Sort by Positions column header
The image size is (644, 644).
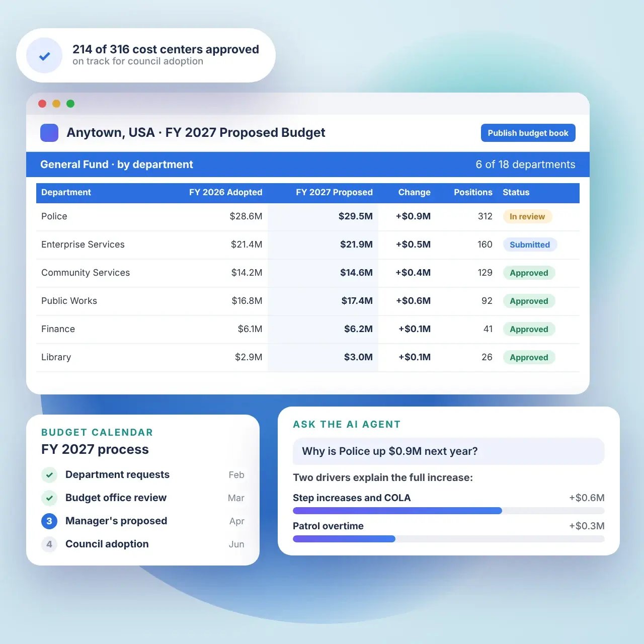point(473,192)
